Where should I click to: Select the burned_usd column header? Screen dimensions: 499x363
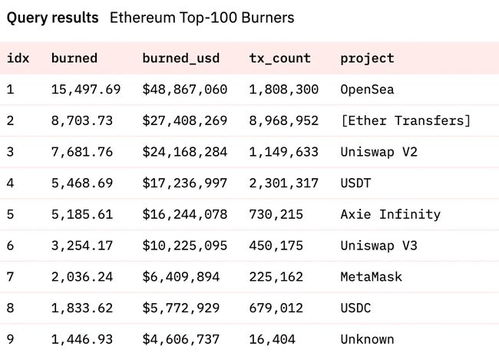tap(181, 58)
